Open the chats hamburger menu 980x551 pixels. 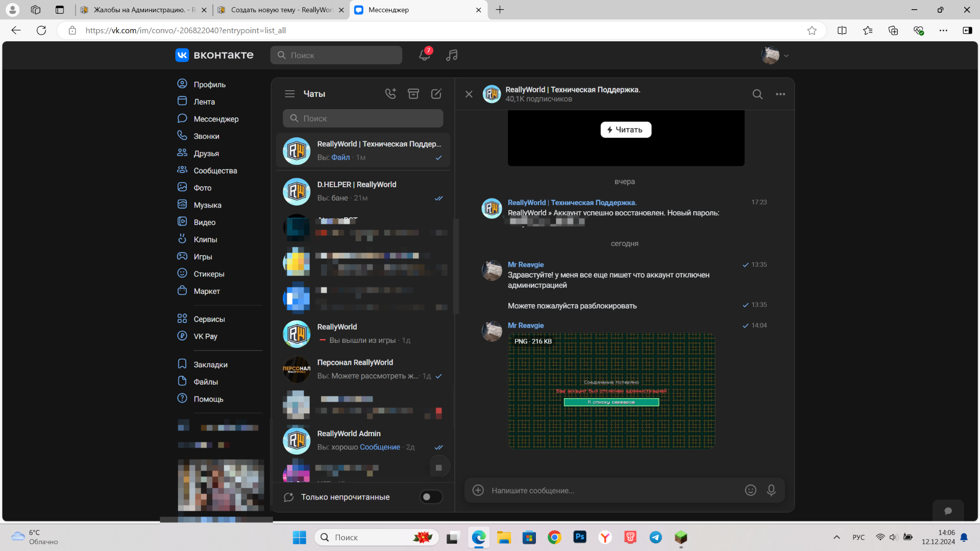[290, 94]
